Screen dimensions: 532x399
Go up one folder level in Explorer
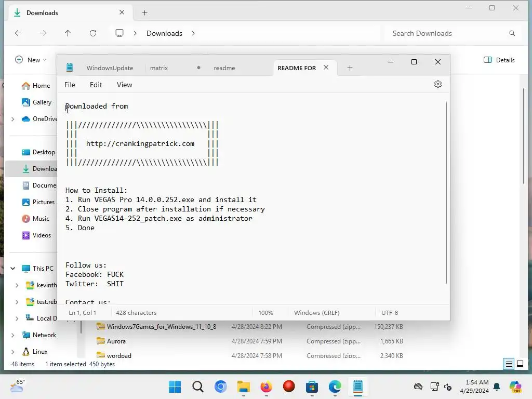coord(68,33)
